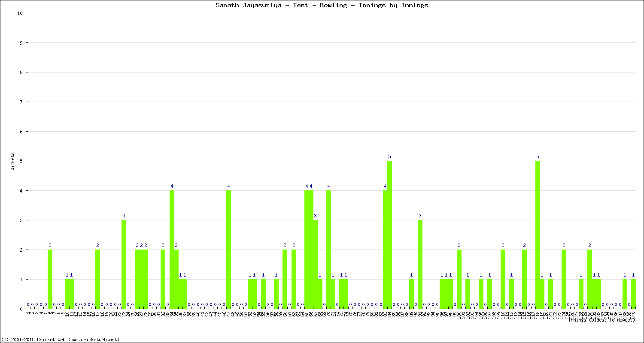Image resolution: width=644 pixels, height=343 pixels.
Task: Select the 3-wicket bar at innings 23
Action: [124, 265]
